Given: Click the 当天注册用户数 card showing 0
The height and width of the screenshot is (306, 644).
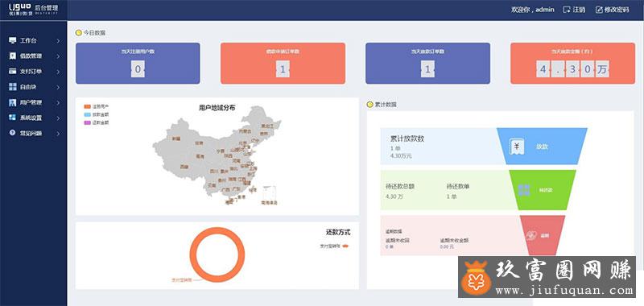Looking at the screenshot, I should (x=138, y=64).
